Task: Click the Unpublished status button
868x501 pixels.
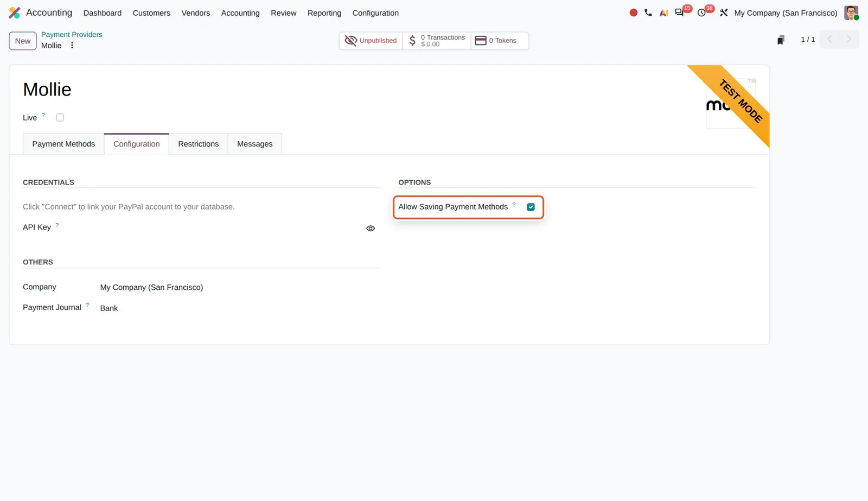Action: coord(371,41)
